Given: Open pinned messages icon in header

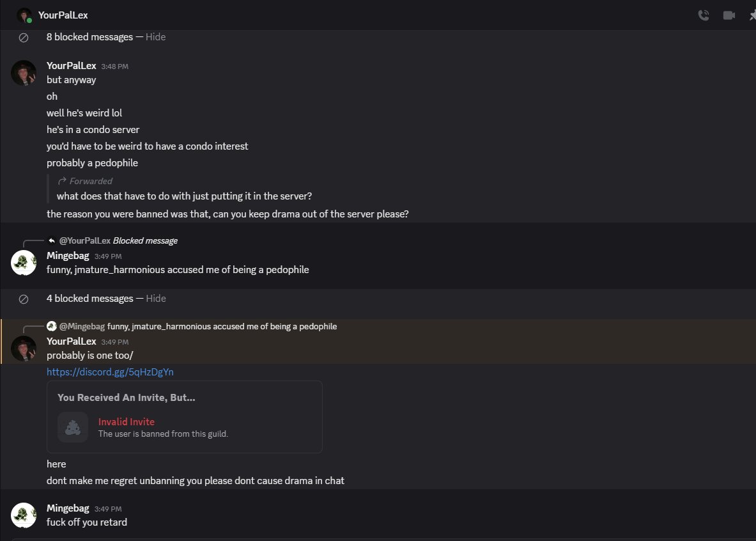Looking at the screenshot, I should click(753, 15).
